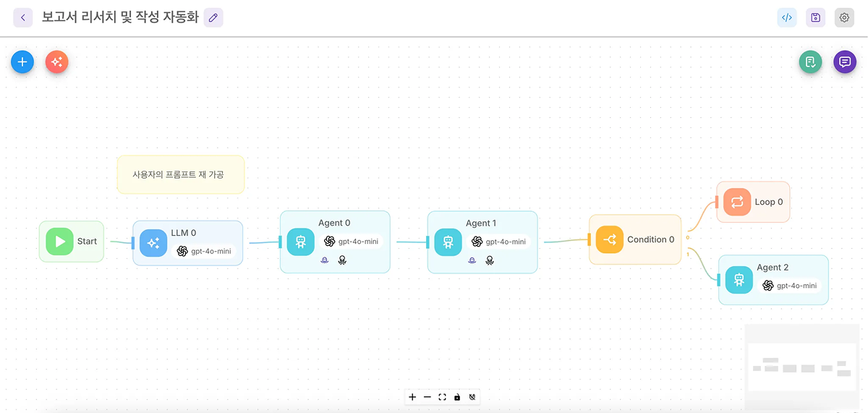
Task: Click the Agent 0 robot icon
Action: (301, 242)
